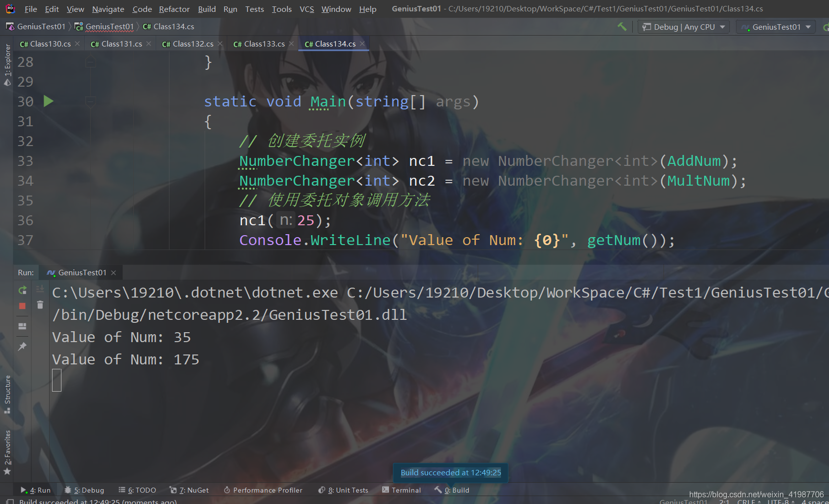Screen dimensions: 829x504
Task: Open the 1: Explorer side panel
Action: pos(7,64)
